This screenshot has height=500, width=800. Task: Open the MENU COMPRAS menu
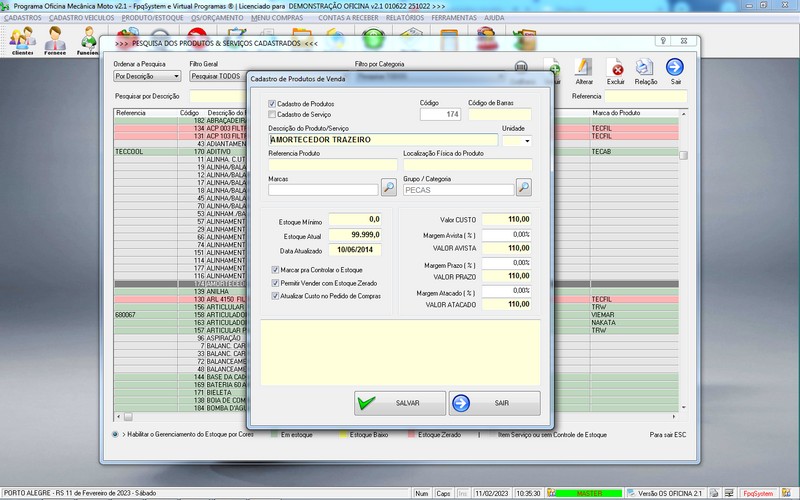pos(277,18)
